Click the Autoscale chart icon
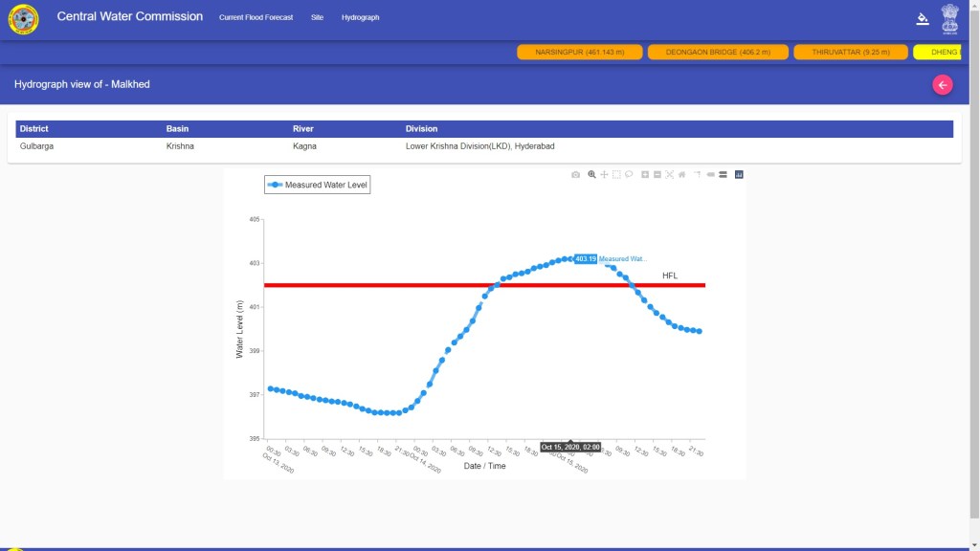 [x=669, y=174]
